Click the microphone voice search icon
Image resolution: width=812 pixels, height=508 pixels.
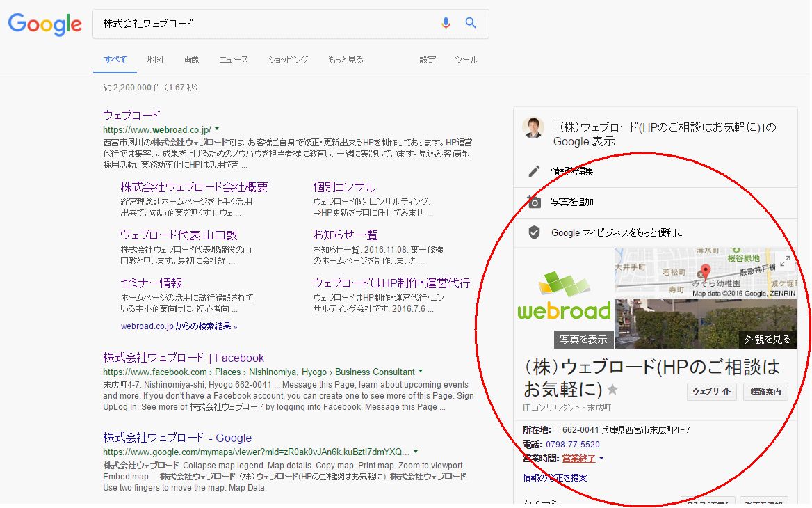tap(446, 23)
